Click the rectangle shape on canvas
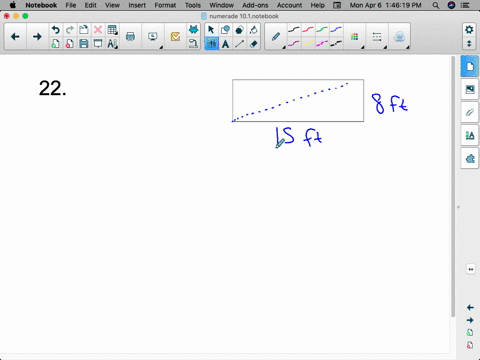This screenshot has width=480, height=360. point(298,100)
